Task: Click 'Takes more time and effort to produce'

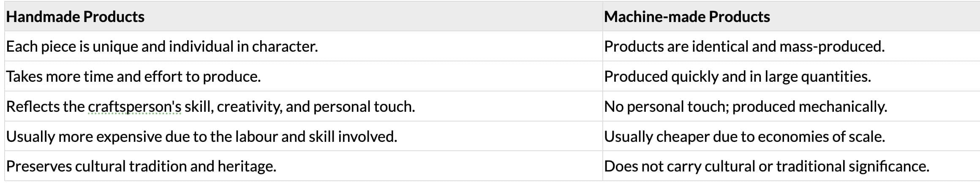Action: (133, 77)
